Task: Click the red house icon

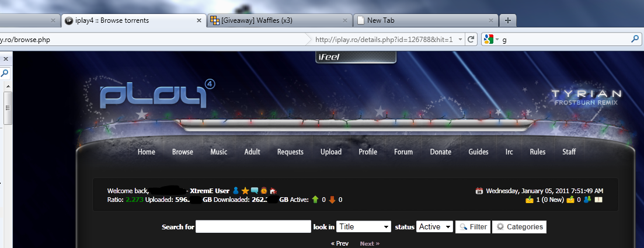Action: click(x=273, y=190)
